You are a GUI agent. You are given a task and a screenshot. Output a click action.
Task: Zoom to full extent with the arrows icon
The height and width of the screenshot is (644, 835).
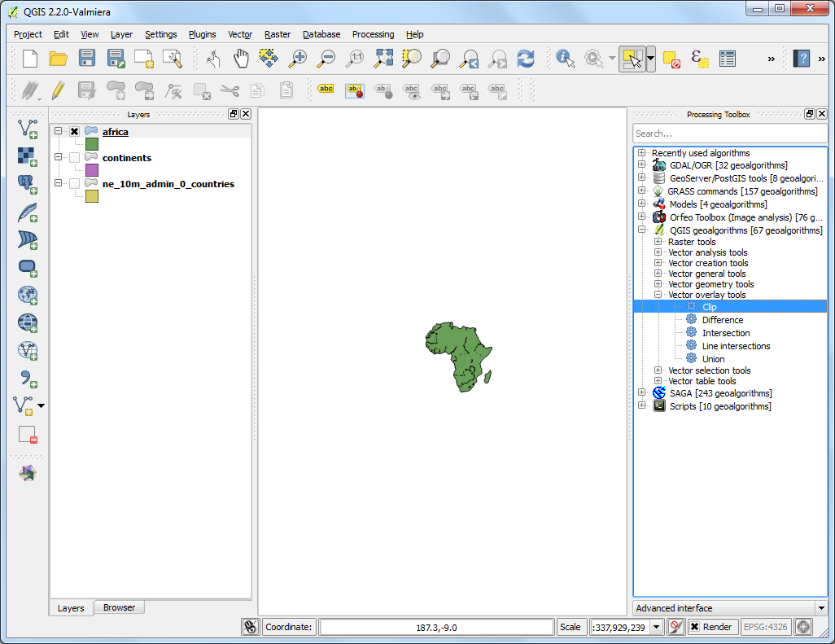[x=383, y=58]
